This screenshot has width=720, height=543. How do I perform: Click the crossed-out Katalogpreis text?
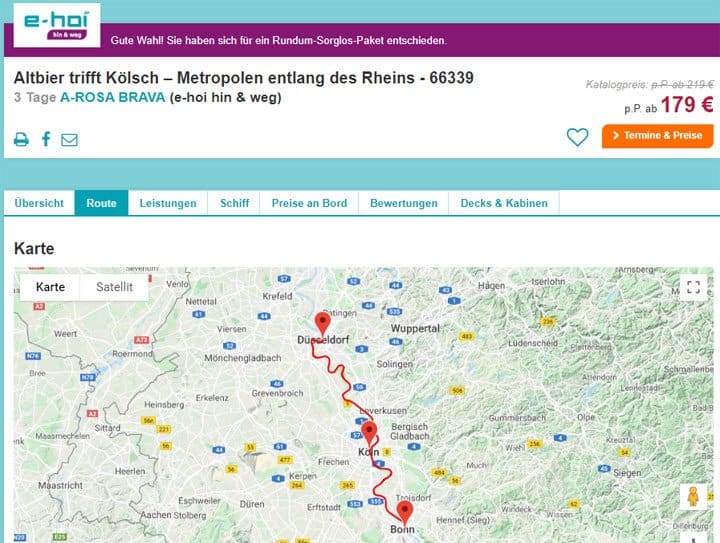649,84
